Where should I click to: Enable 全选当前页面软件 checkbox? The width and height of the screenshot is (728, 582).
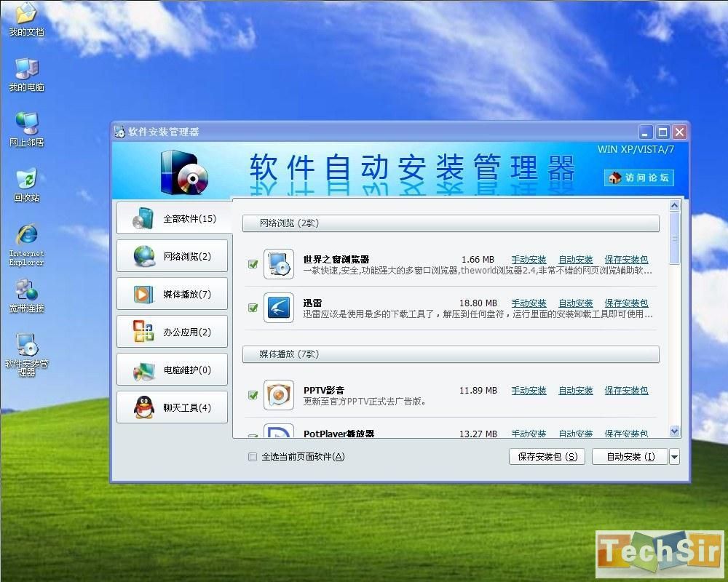tap(253, 457)
